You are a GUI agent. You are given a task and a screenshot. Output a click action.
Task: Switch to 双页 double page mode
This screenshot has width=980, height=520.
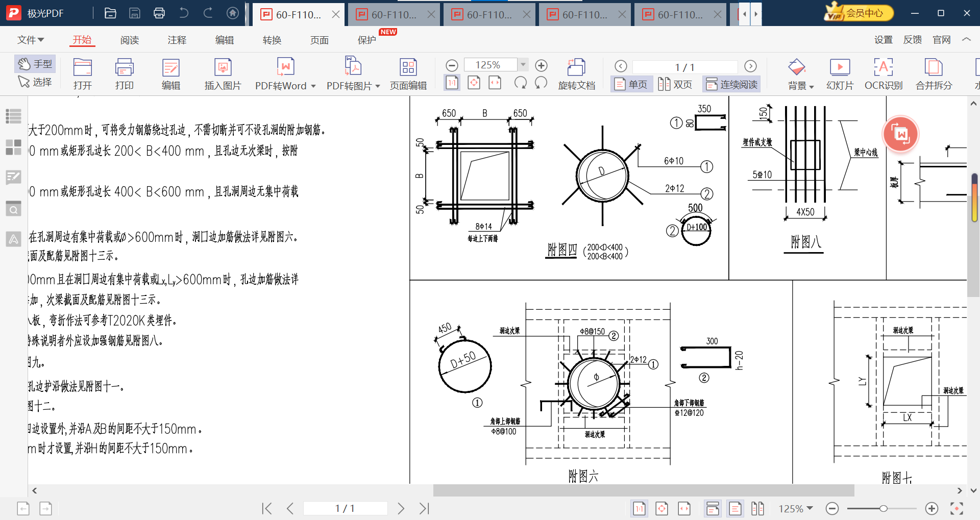click(675, 84)
